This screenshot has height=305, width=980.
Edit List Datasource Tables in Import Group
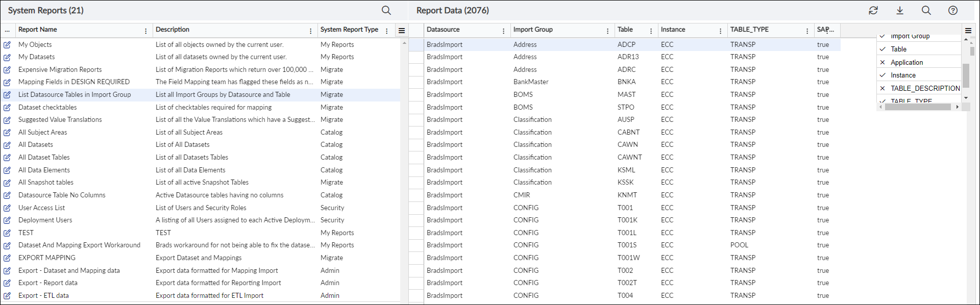7,95
